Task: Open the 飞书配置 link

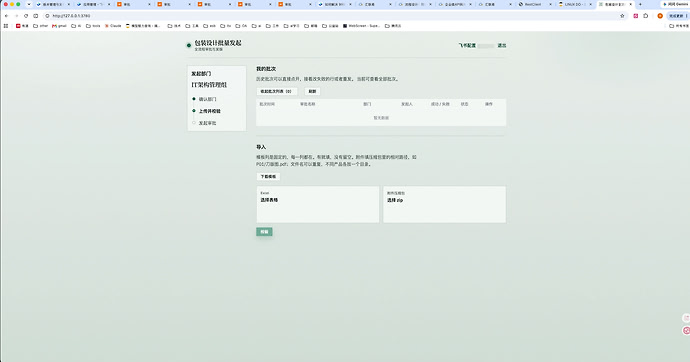Action: pos(467,45)
